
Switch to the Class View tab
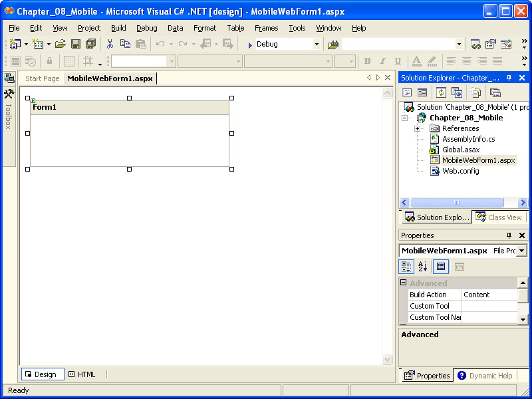(x=499, y=217)
